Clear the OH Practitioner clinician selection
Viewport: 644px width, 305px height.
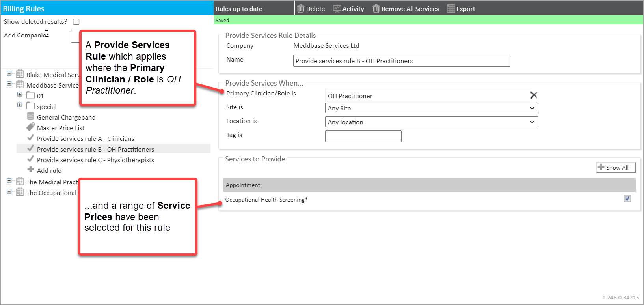(534, 95)
